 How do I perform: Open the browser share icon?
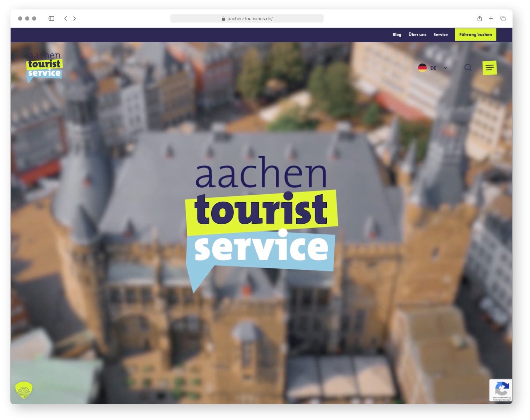pyautogui.click(x=479, y=18)
